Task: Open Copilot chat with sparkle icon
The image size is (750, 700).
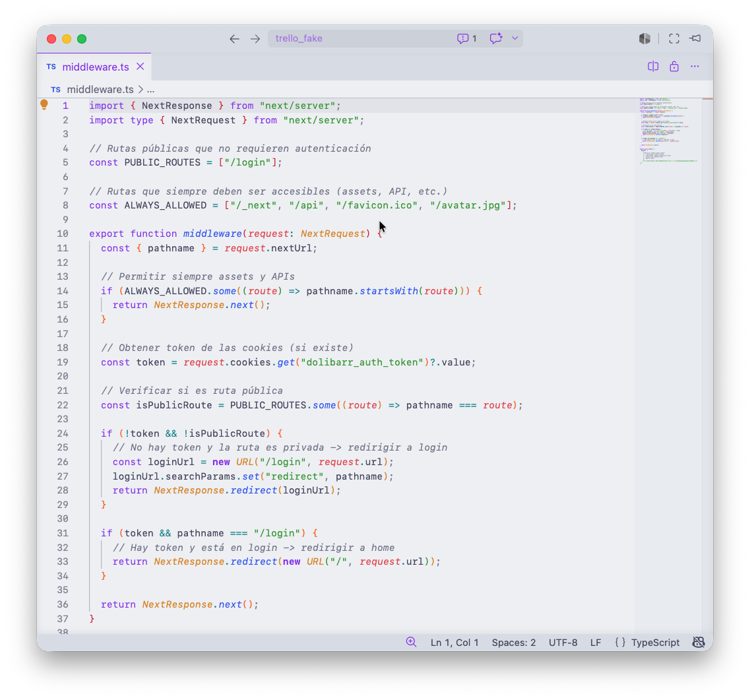Action: (x=496, y=38)
